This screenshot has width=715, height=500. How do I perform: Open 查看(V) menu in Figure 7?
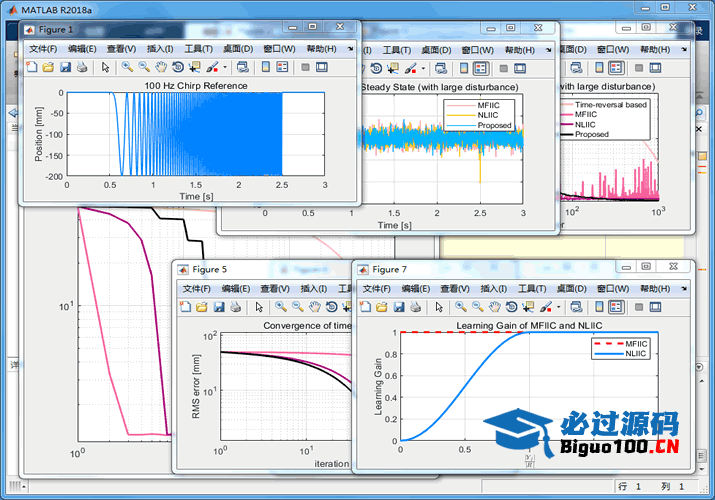455,289
